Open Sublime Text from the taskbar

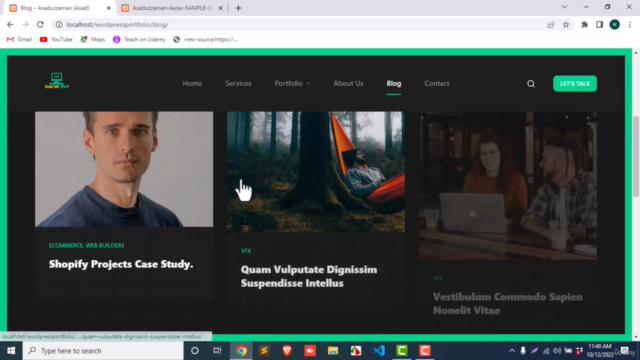coord(264,351)
